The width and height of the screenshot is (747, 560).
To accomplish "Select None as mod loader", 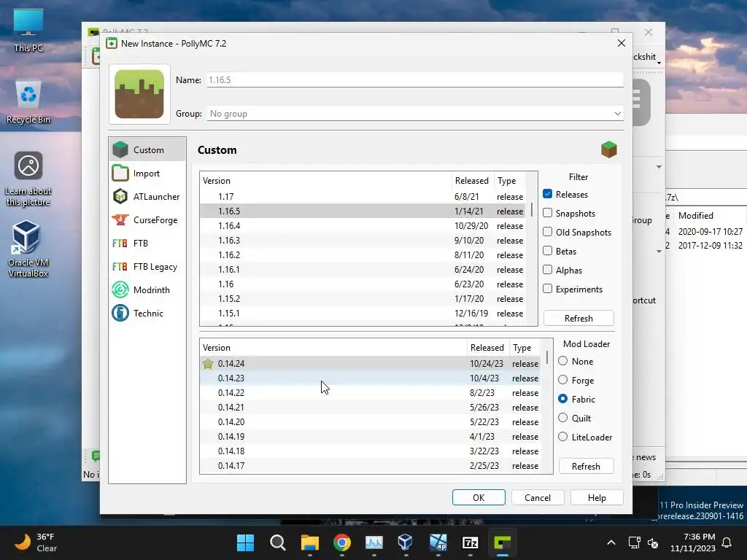I will click(562, 361).
